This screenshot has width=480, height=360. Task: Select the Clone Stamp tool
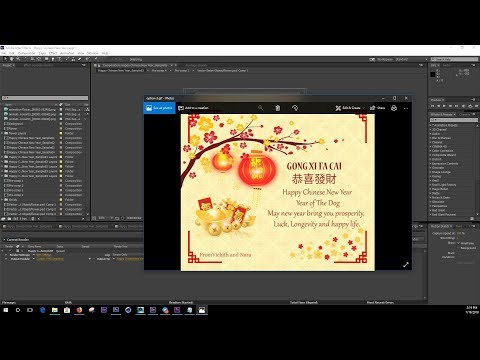[73, 59]
